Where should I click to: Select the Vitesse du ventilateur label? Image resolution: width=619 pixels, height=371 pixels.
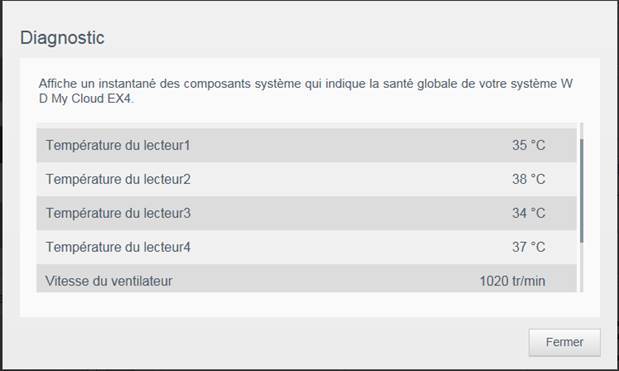click(x=109, y=281)
